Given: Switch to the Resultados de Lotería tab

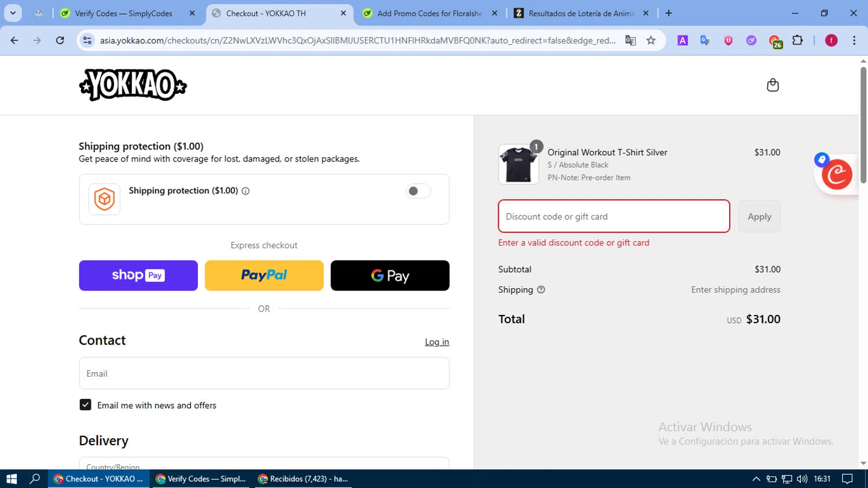Looking at the screenshot, I should click(581, 13).
